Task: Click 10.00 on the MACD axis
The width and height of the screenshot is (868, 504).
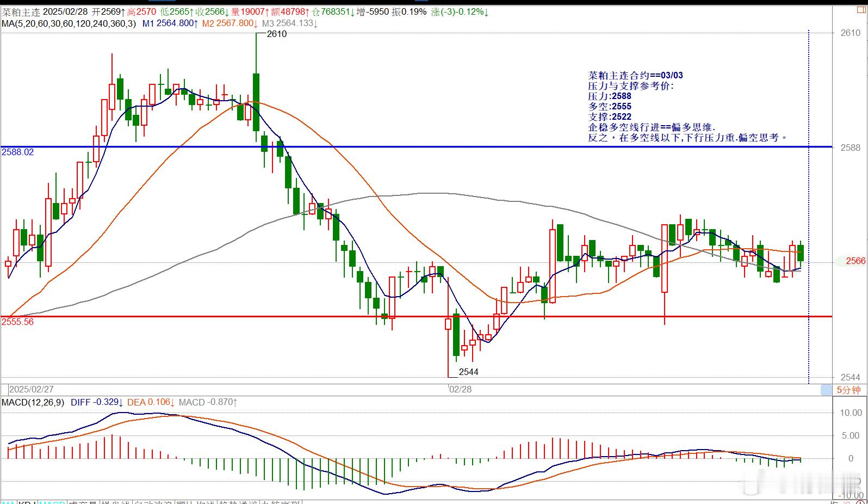Action: point(851,413)
